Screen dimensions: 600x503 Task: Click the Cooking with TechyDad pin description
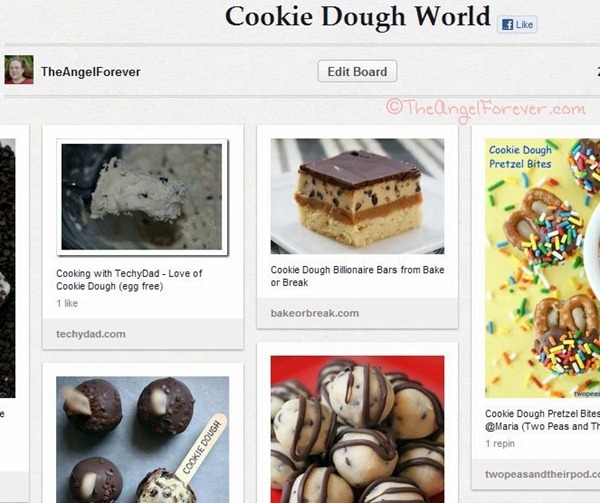pyautogui.click(x=129, y=280)
